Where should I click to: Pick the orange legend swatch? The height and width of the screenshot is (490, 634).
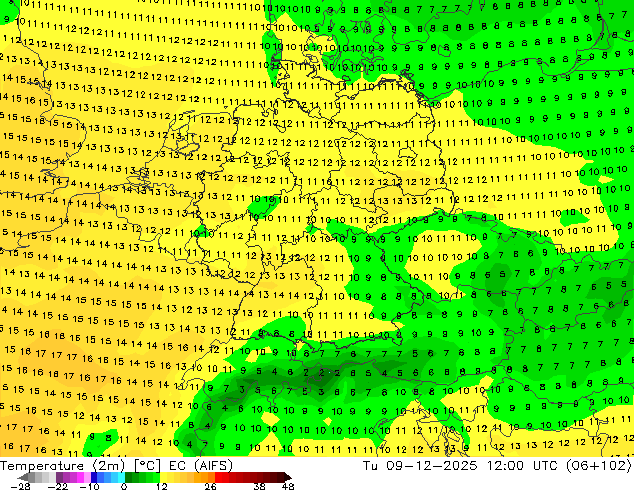click(x=205, y=477)
